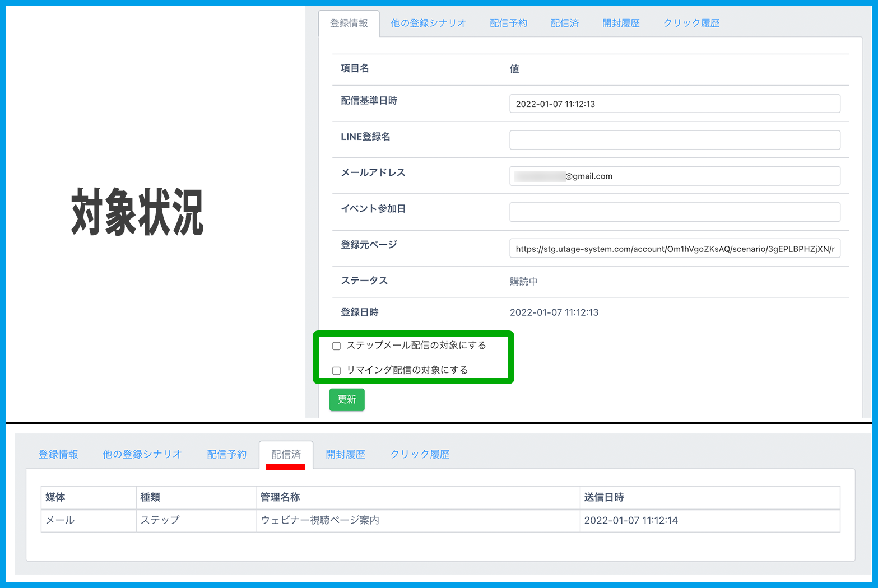The width and height of the screenshot is (878, 588).
Task: Select the 登録情報 tab in upper panel
Action: (x=349, y=24)
